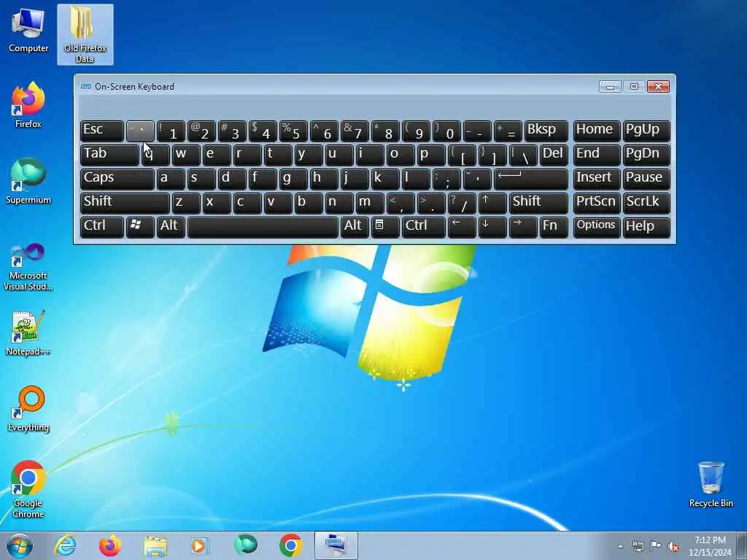Click the semicolon key
This screenshot has height=560, width=747.
click(446, 179)
